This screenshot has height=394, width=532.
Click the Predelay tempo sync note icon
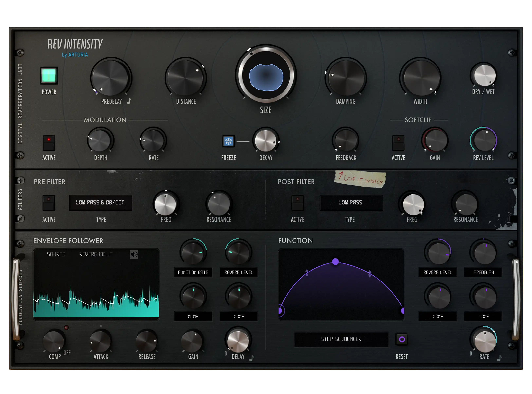click(129, 101)
